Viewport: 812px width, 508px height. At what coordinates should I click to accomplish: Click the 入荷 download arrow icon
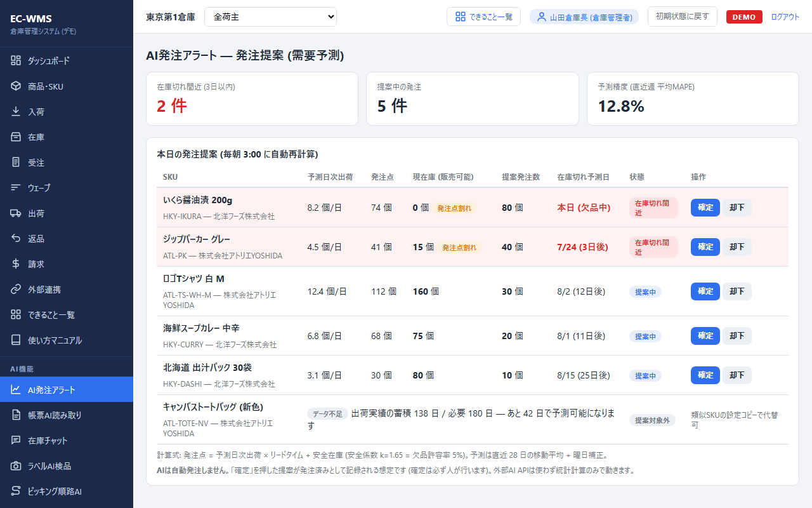click(x=16, y=112)
